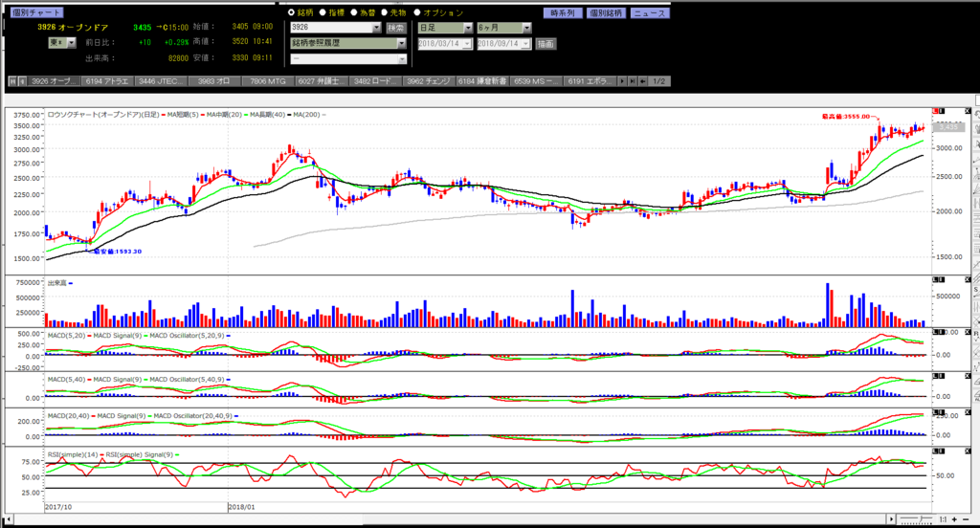Select the 銘柄 radio button
Viewport: 980px width, 528px height.
pos(291,12)
